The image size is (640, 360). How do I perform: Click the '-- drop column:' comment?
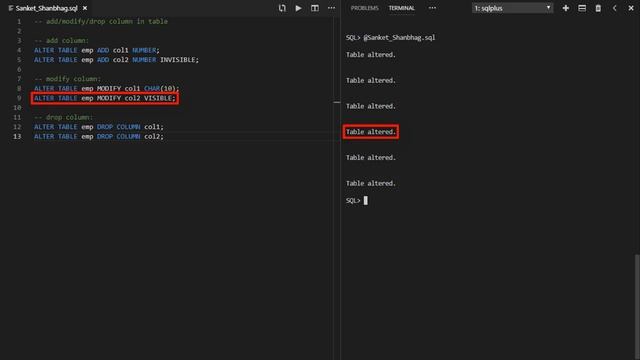click(x=63, y=117)
